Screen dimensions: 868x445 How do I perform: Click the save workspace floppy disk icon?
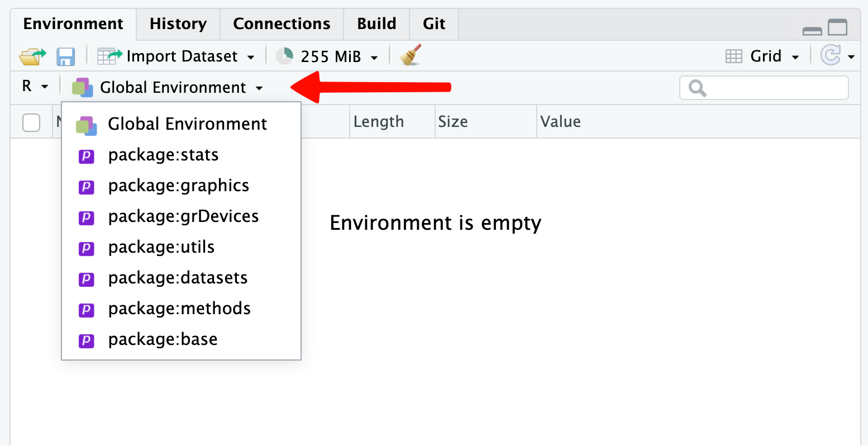66,56
